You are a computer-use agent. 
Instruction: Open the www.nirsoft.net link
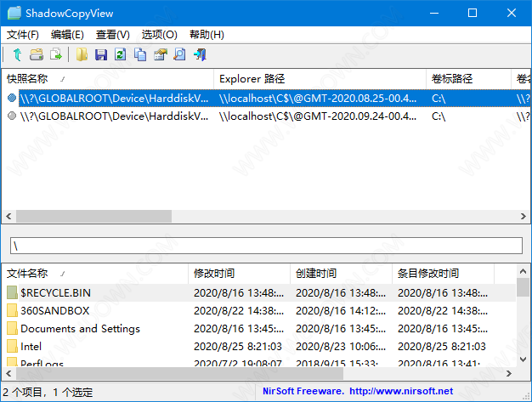401,391
